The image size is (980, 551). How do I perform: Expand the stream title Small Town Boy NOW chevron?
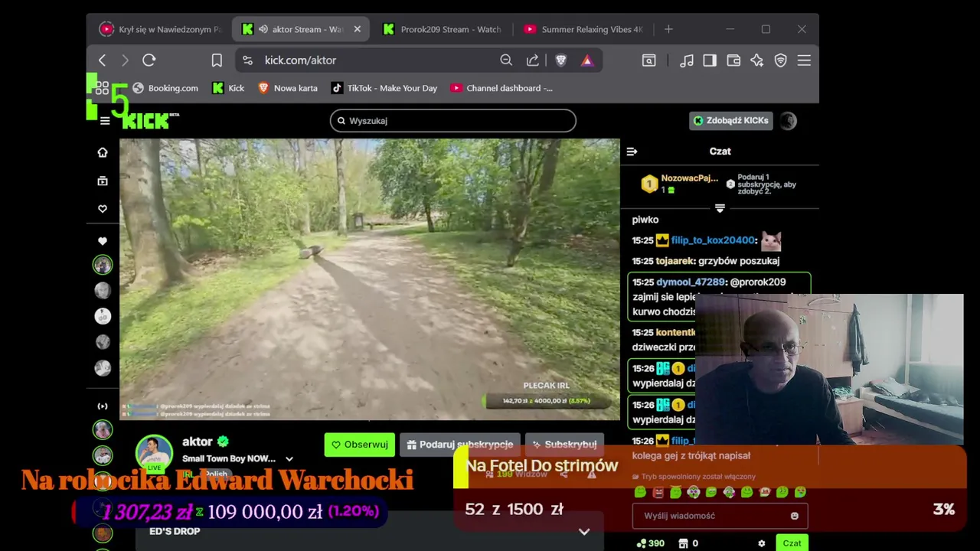[289, 459]
